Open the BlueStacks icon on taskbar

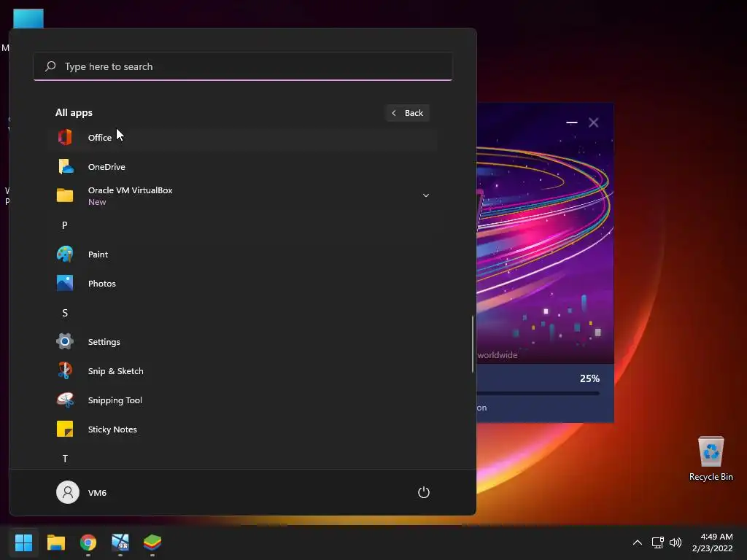tap(152, 542)
